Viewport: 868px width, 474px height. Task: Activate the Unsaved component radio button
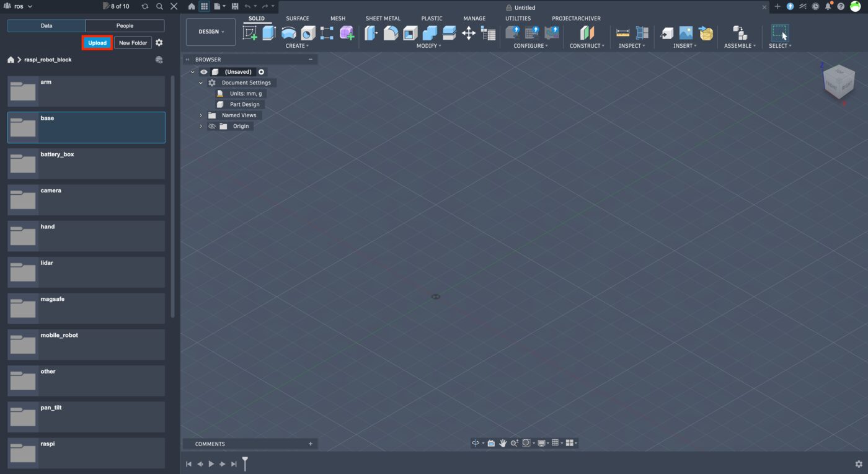click(x=261, y=72)
